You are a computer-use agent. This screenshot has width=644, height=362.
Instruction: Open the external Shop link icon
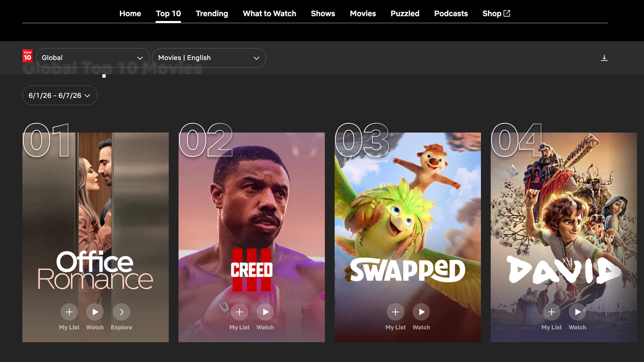point(507,13)
